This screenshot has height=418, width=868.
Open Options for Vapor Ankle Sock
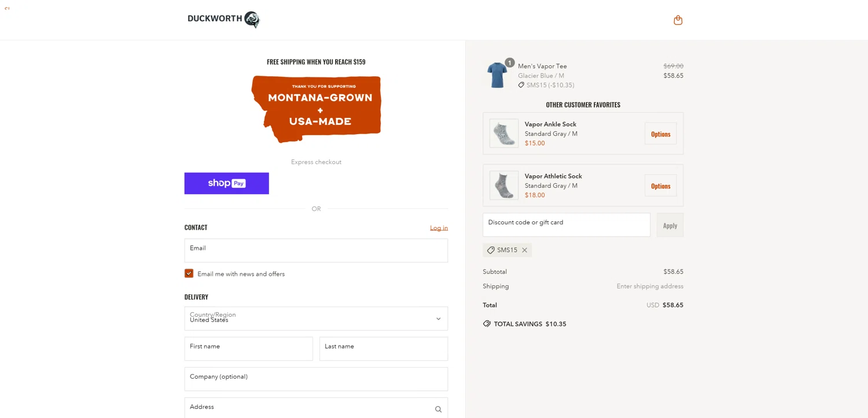660,134
